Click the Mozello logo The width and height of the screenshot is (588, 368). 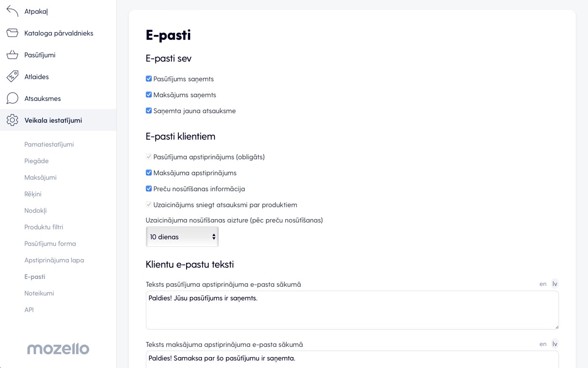click(x=58, y=349)
